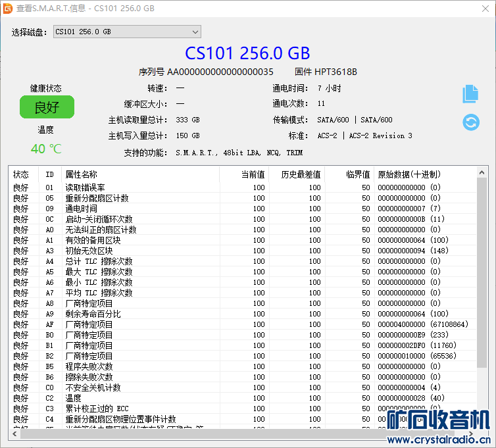Click the ID cell B1
This screenshot has height=448, width=496.
49,345
